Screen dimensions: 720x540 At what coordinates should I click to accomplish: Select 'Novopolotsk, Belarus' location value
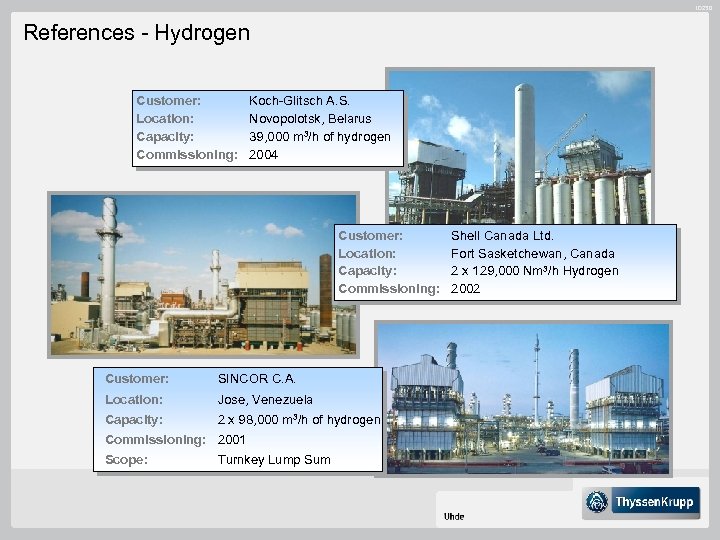pyautogui.click(x=310, y=118)
